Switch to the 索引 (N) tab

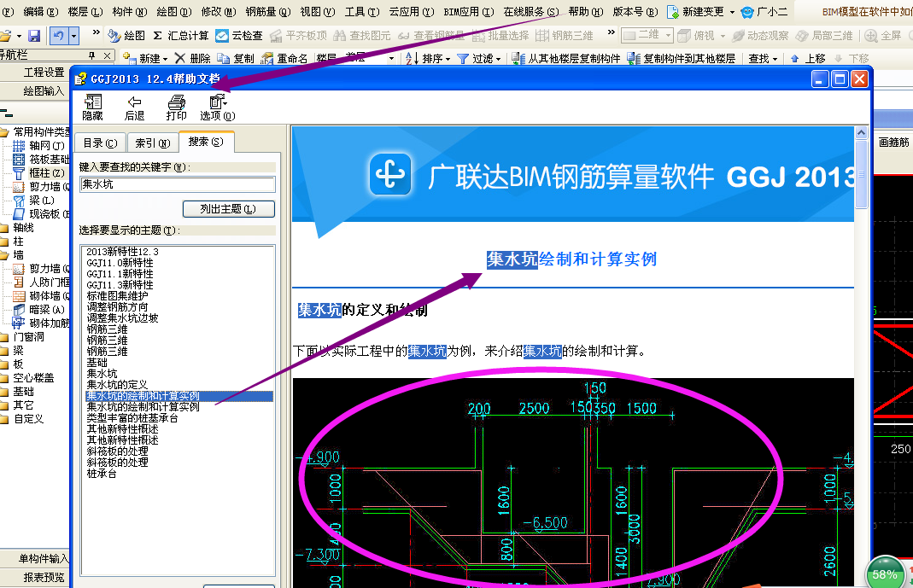[153, 143]
